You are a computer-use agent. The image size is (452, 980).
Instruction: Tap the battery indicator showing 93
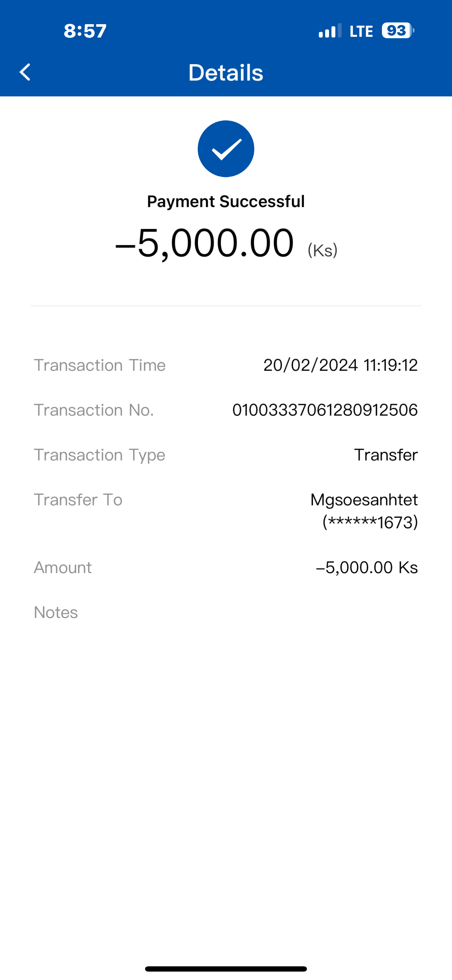(x=398, y=31)
